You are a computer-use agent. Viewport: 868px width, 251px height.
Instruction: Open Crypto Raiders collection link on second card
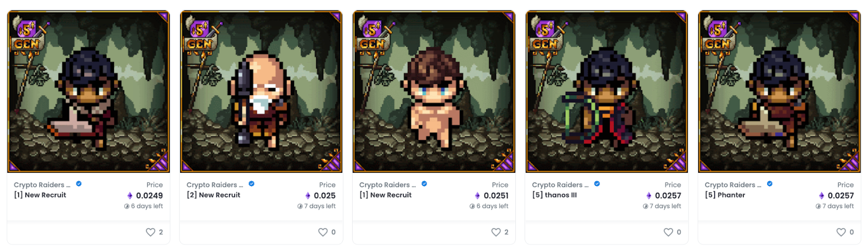(x=215, y=185)
